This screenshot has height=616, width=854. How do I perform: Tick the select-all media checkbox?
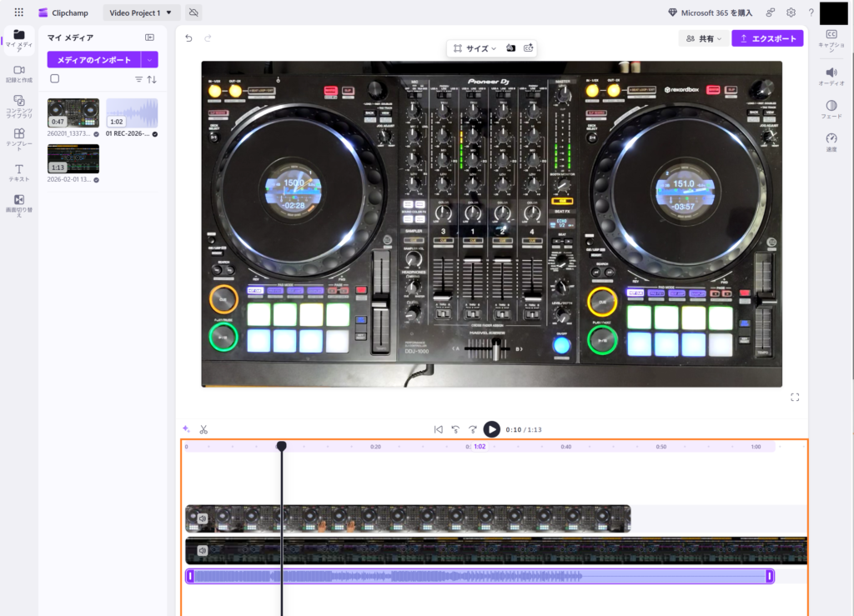point(55,78)
